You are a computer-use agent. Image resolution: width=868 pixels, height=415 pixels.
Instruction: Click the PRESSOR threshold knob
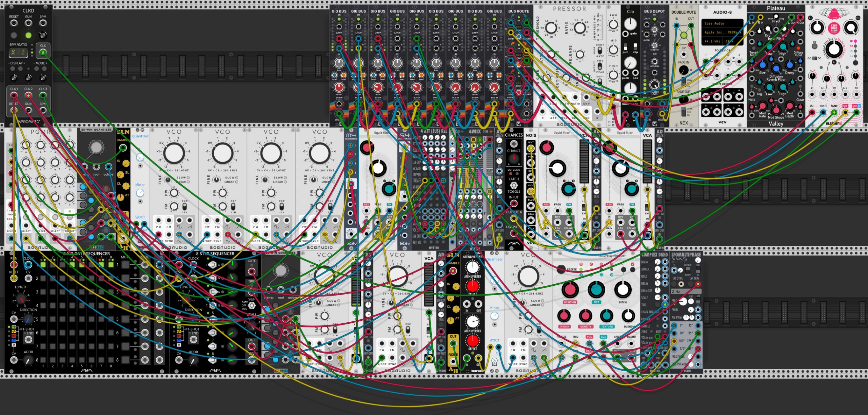(x=551, y=28)
